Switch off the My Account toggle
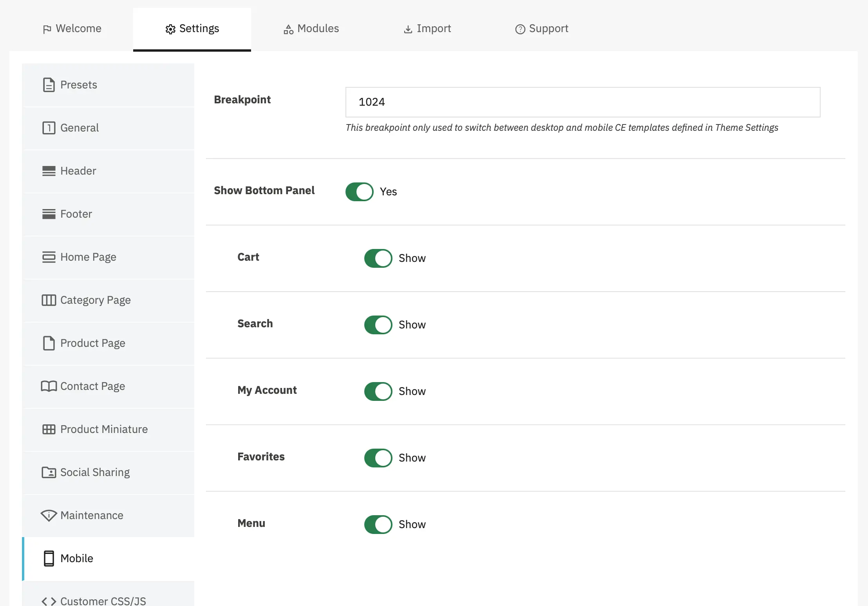868x606 pixels. tap(378, 391)
